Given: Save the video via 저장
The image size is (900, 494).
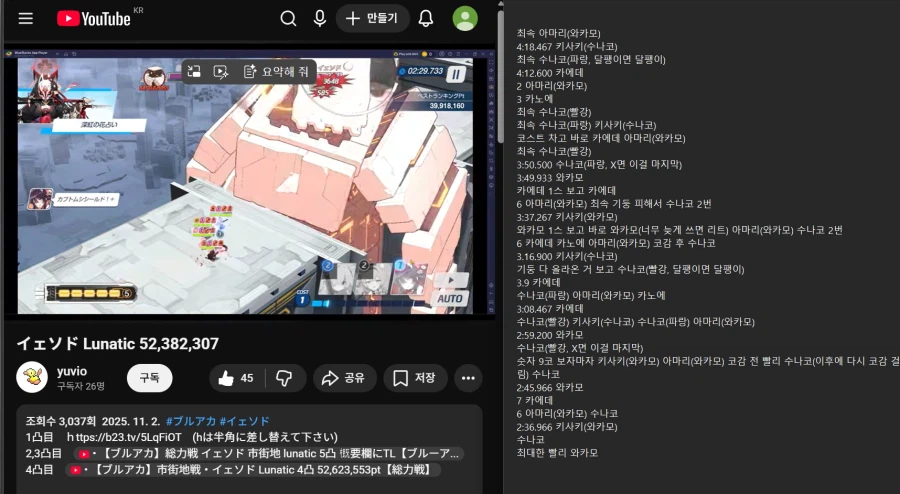Looking at the screenshot, I should tap(415, 378).
